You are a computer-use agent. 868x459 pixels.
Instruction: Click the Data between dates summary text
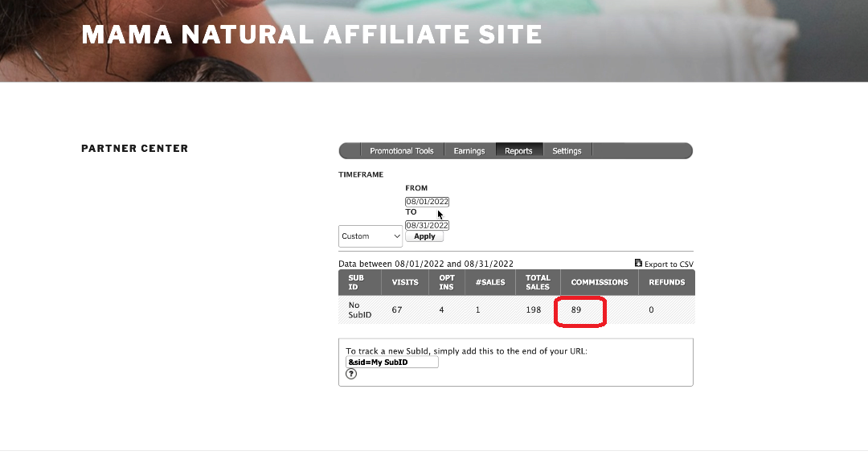click(x=426, y=264)
